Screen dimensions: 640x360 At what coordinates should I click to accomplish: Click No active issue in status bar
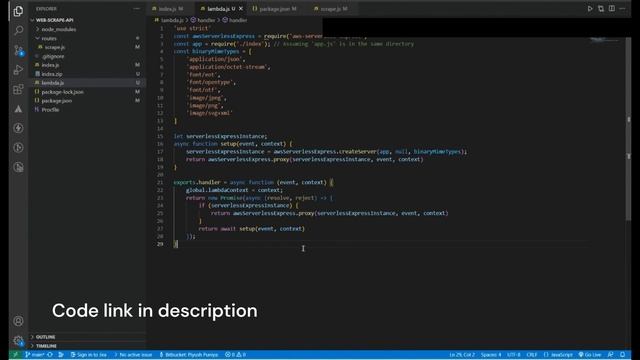coord(133,355)
